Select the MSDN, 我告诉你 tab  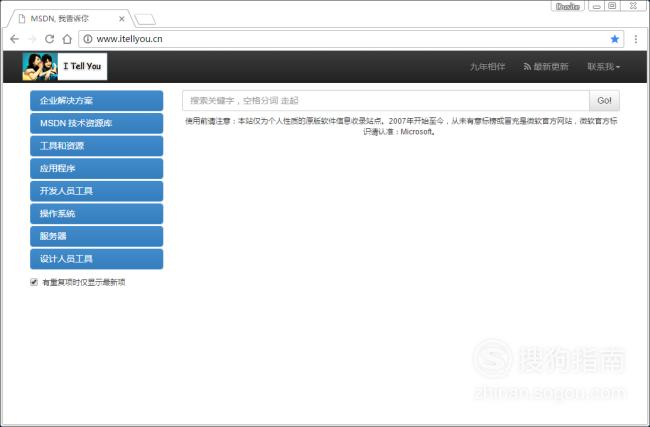click(x=70, y=19)
